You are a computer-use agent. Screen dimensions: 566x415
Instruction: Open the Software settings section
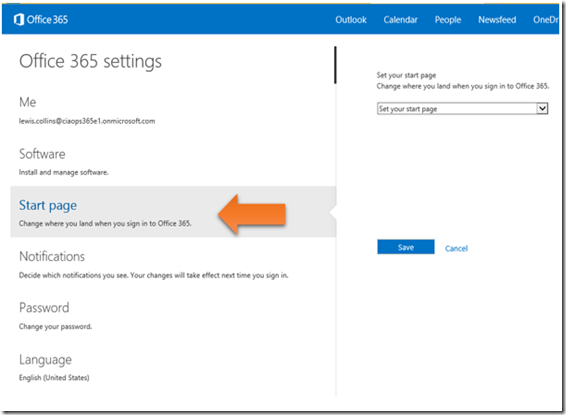pyautogui.click(x=42, y=154)
